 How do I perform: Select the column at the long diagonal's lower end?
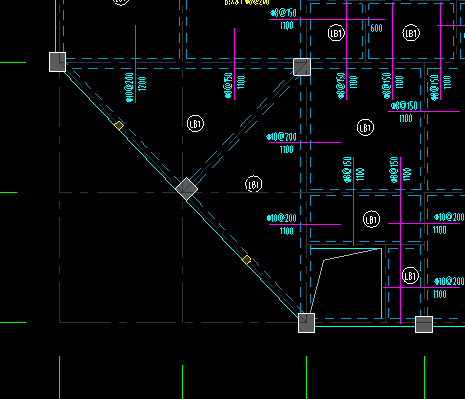(306, 323)
